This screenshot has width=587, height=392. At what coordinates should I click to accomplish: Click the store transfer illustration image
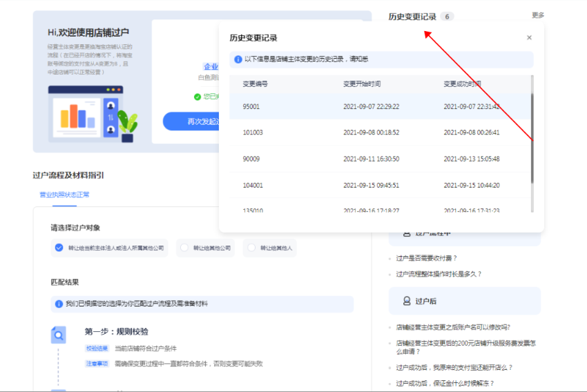click(93, 115)
